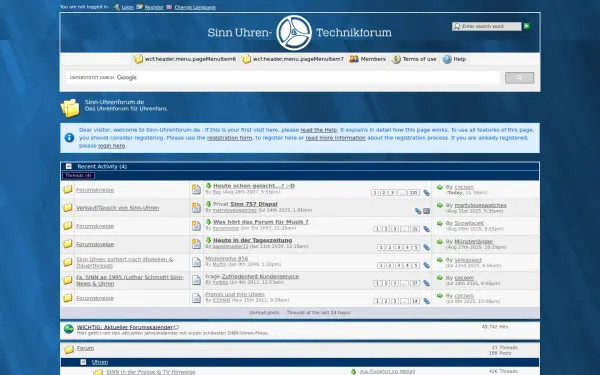Click last post arrow by Münsterländer

tap(440, 241)
